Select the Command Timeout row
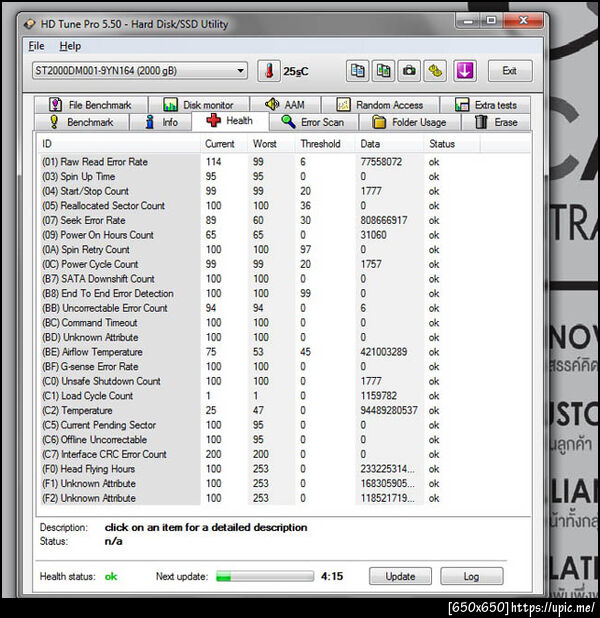 pos(260,322)
